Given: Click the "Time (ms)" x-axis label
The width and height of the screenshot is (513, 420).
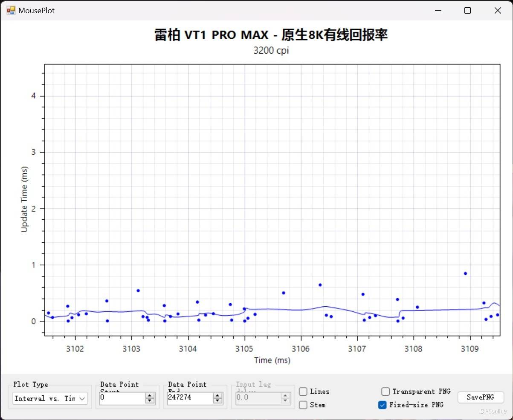Looking at the screenshot, I should tap(272, 360).
